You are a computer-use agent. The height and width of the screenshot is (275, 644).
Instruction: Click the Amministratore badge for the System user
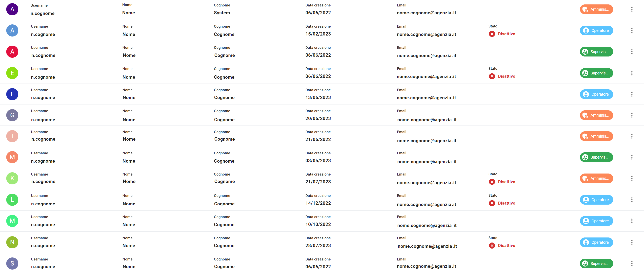pos(596,9)
